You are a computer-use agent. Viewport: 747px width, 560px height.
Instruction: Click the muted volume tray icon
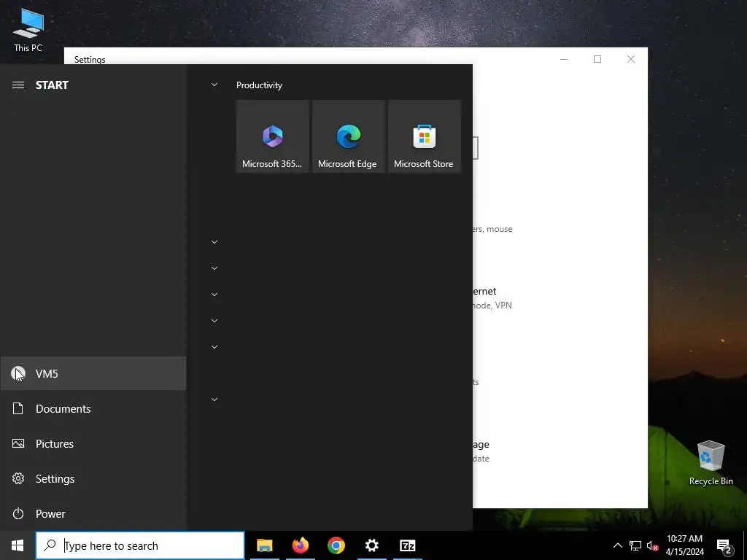point(652,545)
